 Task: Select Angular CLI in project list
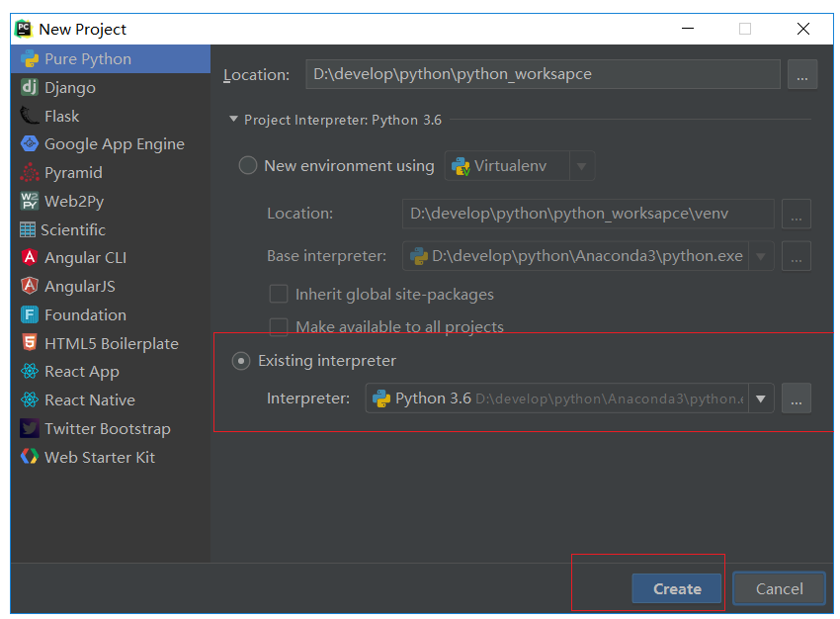[111, 258]
